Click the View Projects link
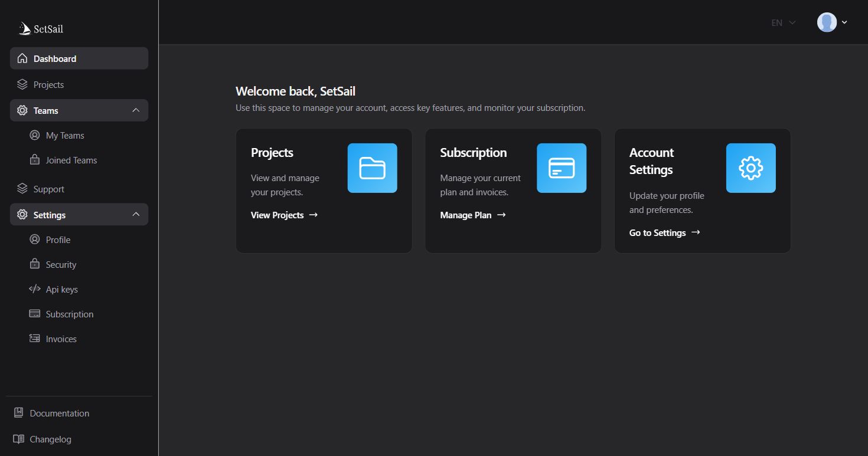This screenshot has height=456, width=868. click(284, 215)
